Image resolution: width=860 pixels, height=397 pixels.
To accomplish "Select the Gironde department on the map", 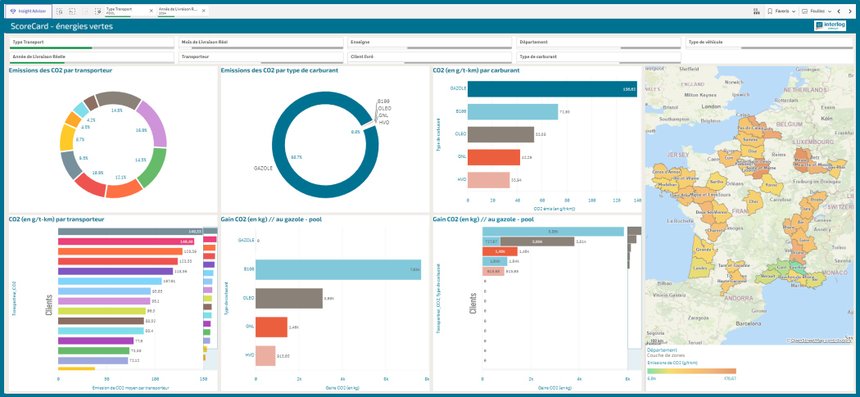I will [x=704, y=248].
